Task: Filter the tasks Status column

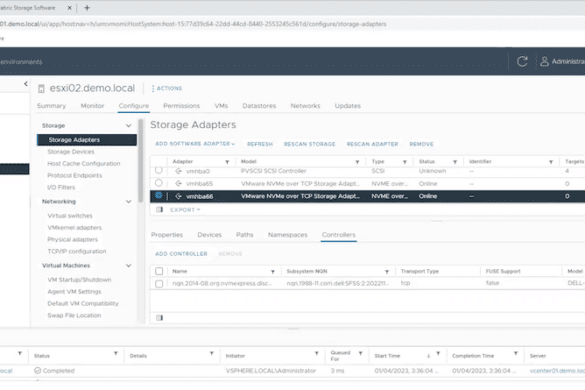Action: (x=116, y=353)
